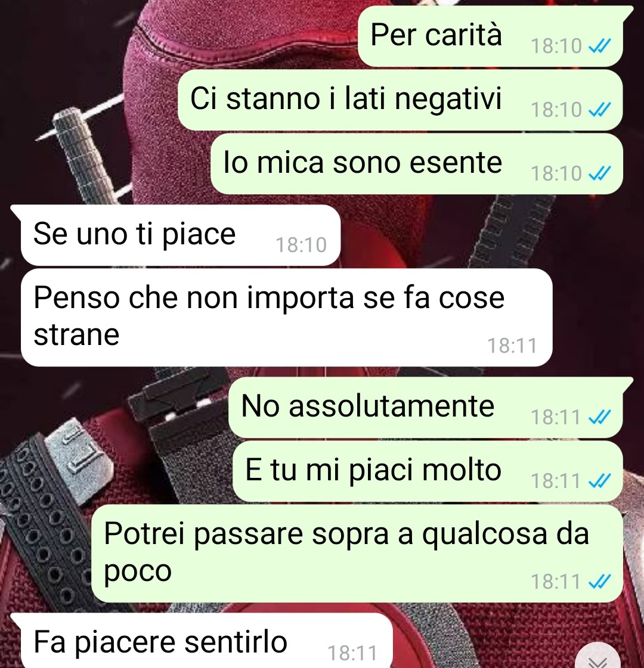This screenshot has width=644, height=668.
Task: Click the 18:11 timestamp under 'strane'
Action: click(x=512, y=346)
